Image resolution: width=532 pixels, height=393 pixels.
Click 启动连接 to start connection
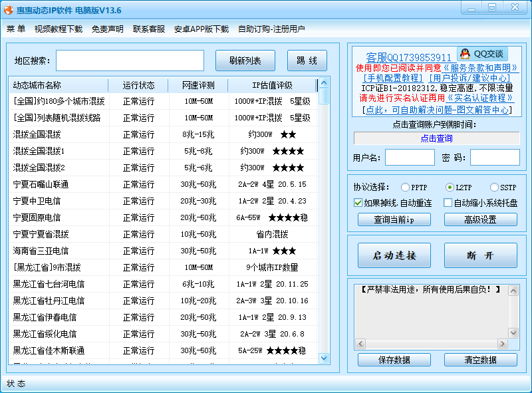(394, 255)
